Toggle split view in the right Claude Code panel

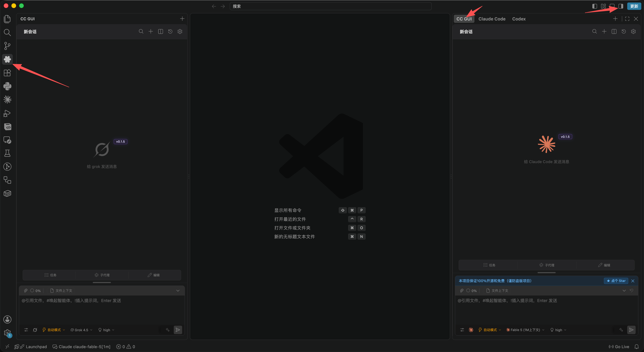tap(614, 32)
